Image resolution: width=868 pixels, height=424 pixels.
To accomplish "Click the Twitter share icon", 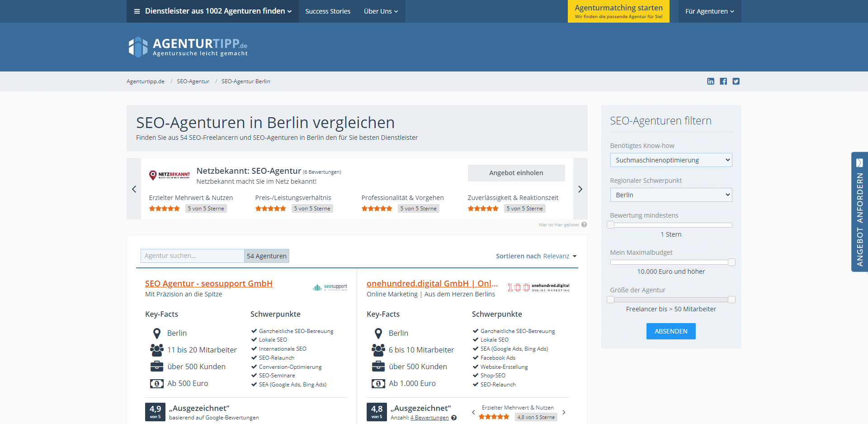I will click(x=736, y=81).
